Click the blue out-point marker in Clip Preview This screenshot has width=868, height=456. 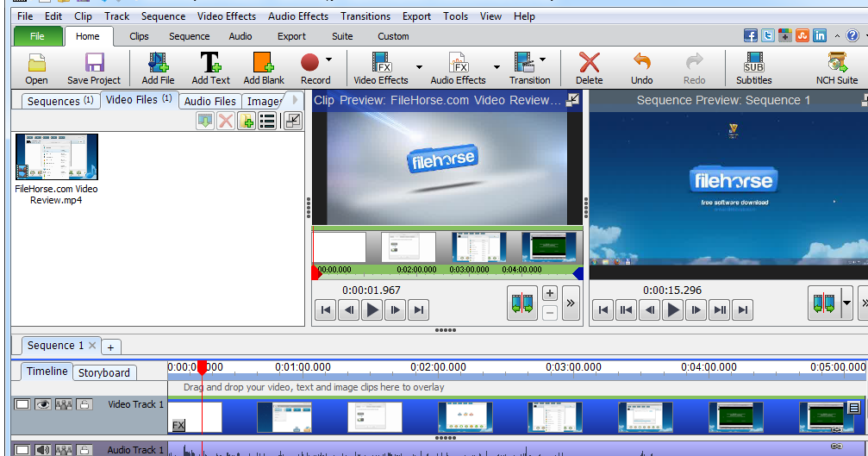click(x=578, y=273)
